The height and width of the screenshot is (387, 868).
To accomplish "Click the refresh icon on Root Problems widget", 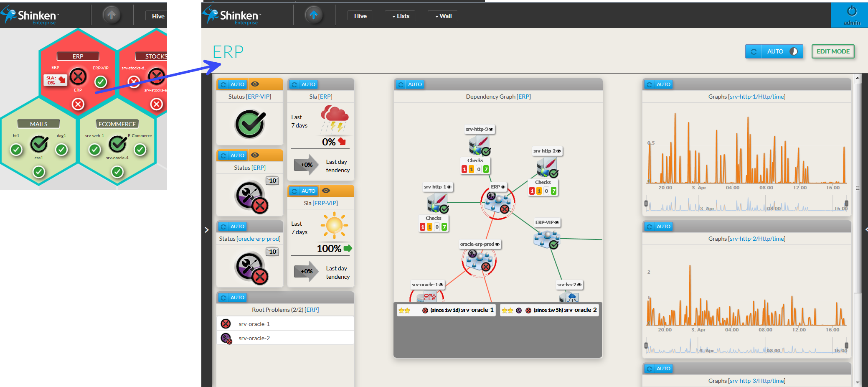I will coord(223,298).
